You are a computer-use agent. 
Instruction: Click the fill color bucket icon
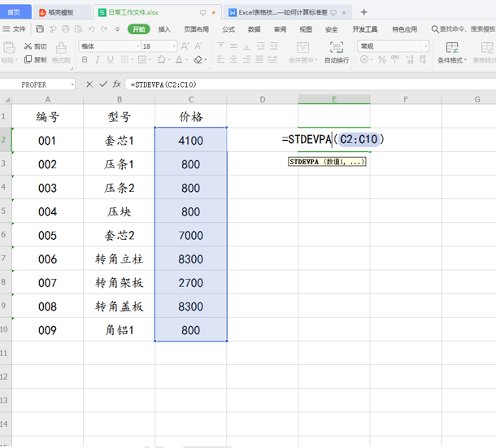[161, 59]
